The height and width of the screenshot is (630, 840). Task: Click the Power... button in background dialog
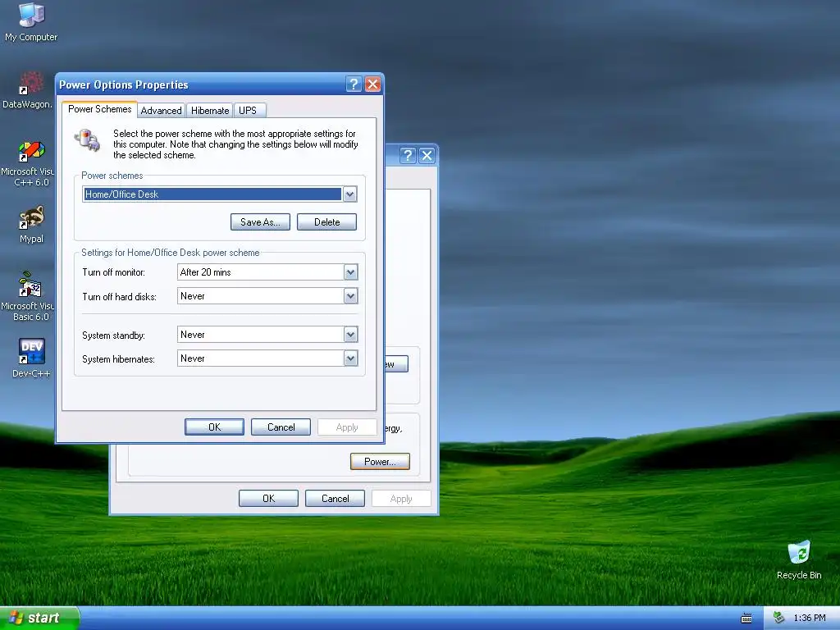(x=380, y=461)
